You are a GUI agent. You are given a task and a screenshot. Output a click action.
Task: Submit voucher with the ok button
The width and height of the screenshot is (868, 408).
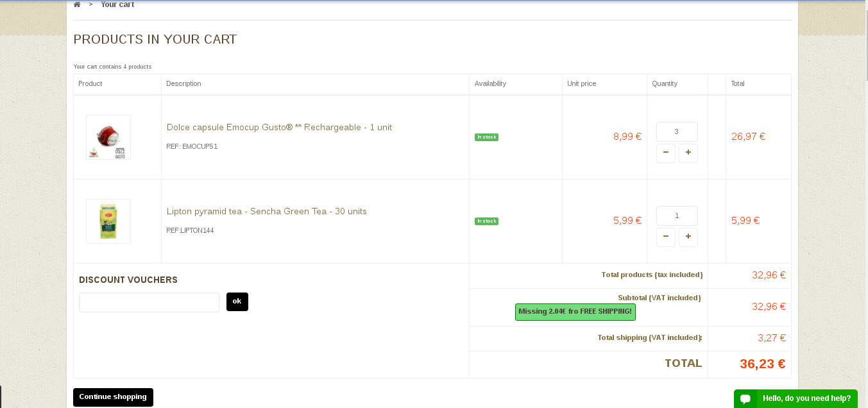237,302
